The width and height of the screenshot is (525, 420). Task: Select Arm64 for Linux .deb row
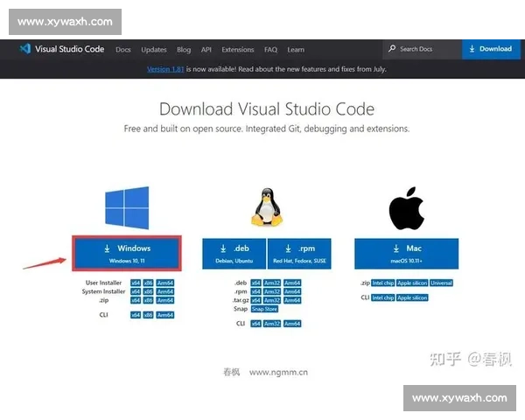tap(292, 283)
